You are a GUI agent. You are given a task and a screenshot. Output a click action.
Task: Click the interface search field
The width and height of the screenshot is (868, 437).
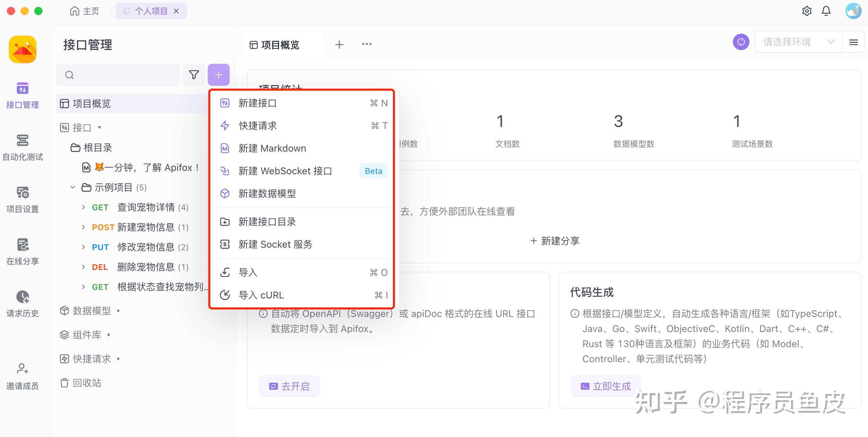pos(118,75)
